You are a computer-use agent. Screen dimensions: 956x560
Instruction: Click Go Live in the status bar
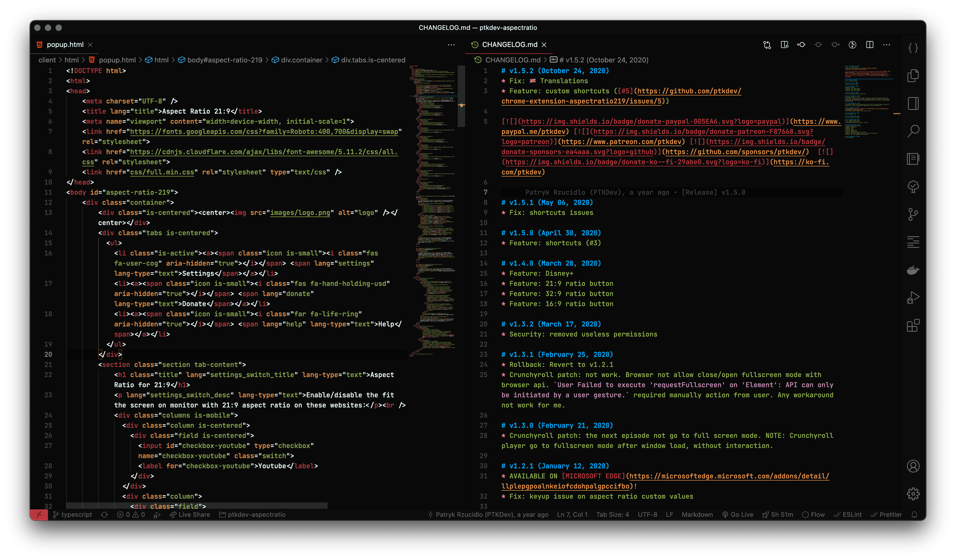click(738, 514)
